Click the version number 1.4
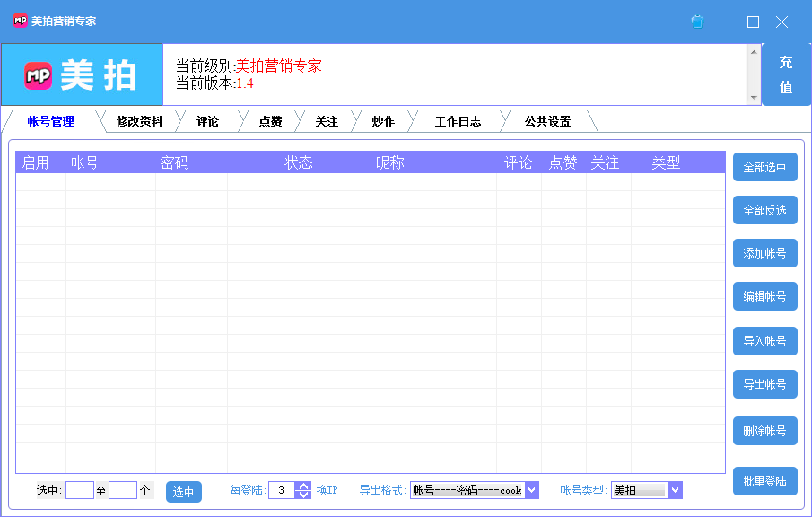Viewport: 812px width, 517px height. [245, 83]
